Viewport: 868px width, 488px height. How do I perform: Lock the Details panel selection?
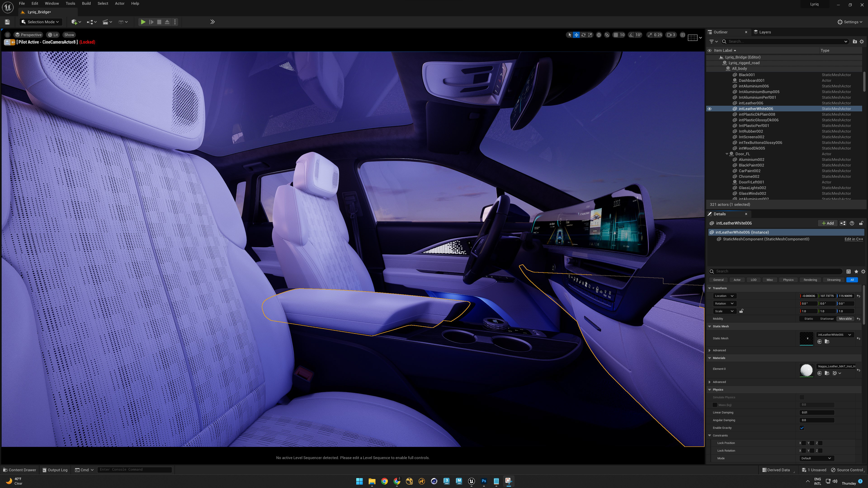(x=861, y=223)
